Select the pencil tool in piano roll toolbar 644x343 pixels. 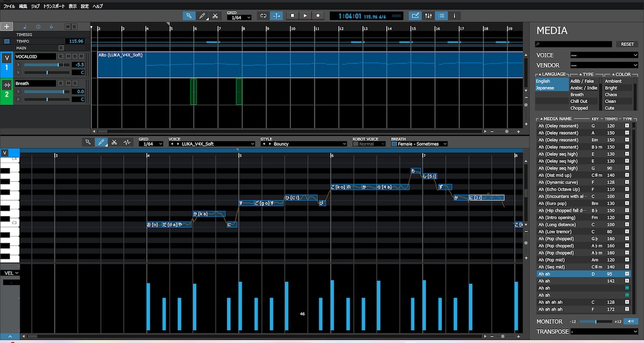click(x=101, y=142)
